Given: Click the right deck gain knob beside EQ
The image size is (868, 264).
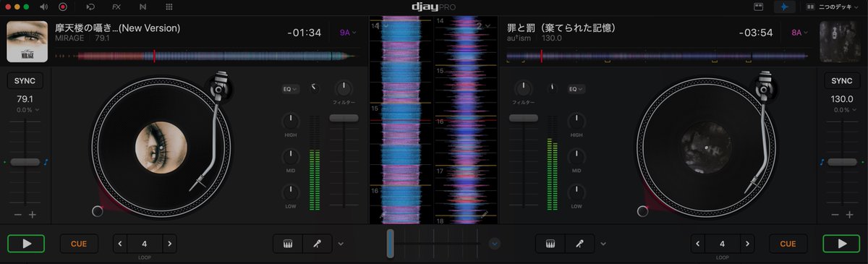Looking at the screenshot, I should pyautogui.click(x=553, y=88).
